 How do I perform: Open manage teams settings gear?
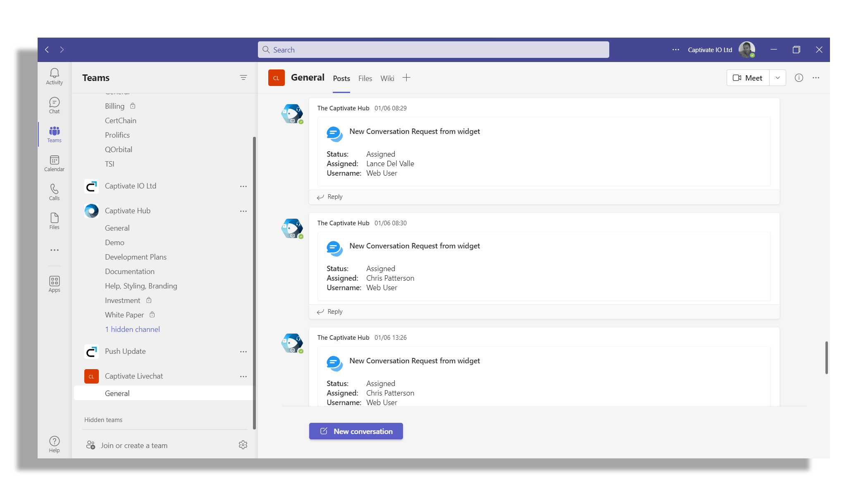(x=243, y=445)
